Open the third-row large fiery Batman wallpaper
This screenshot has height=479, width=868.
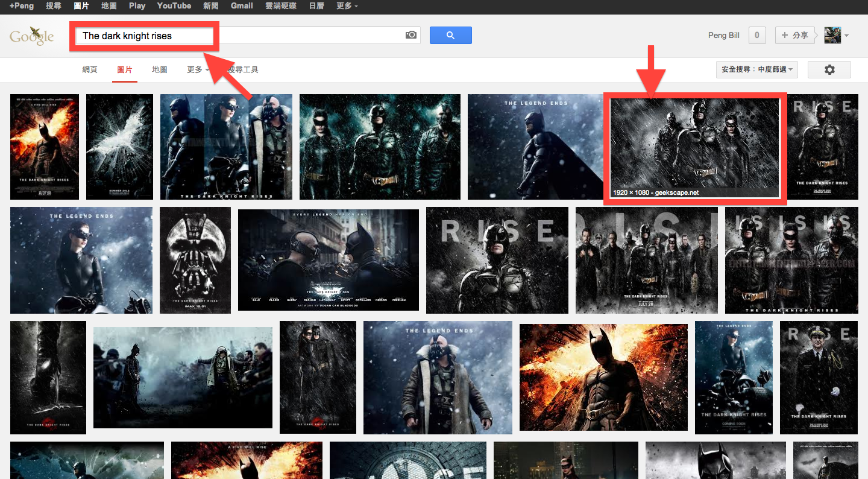[603, 378]
